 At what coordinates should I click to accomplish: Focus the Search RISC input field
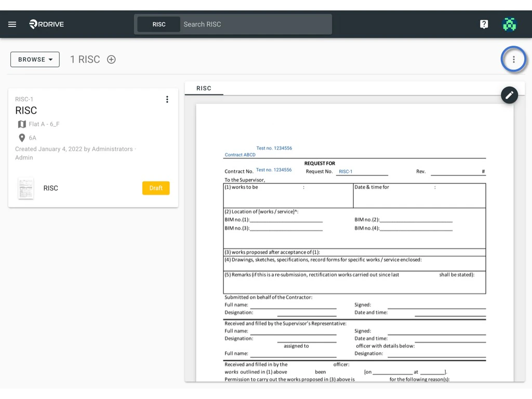(256, 24)
